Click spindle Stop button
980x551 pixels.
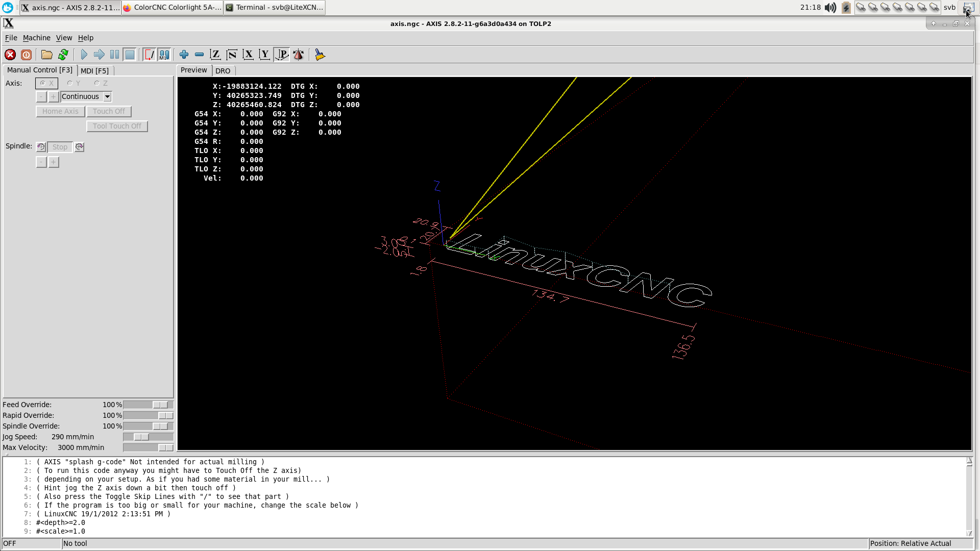[60, 147]
